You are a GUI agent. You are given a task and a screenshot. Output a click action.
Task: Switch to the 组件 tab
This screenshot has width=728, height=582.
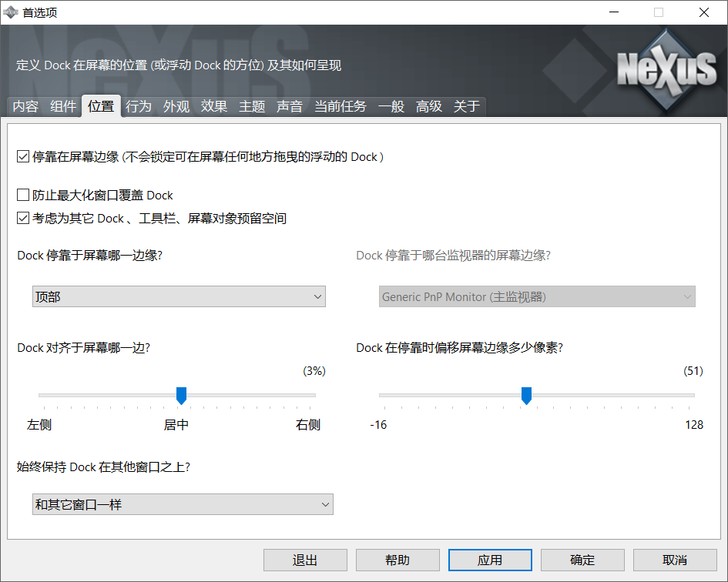[x=62, y=106]
